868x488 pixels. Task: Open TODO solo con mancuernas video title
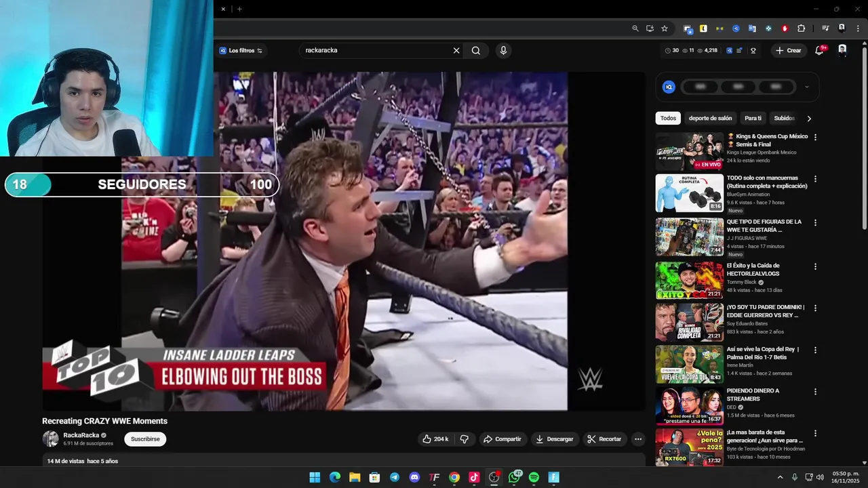(767, 182)
